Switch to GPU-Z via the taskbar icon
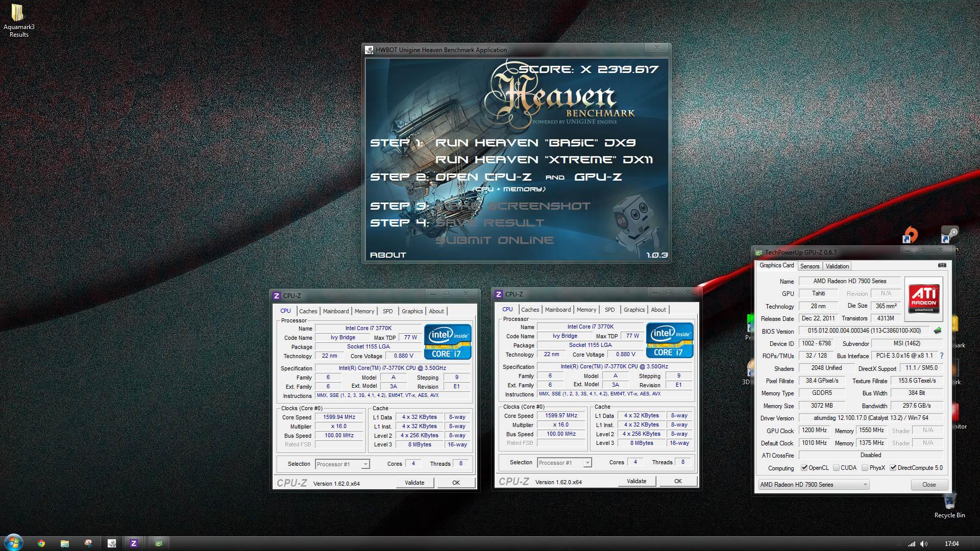Viewport: 980px width, 551px height. (158, 543)
